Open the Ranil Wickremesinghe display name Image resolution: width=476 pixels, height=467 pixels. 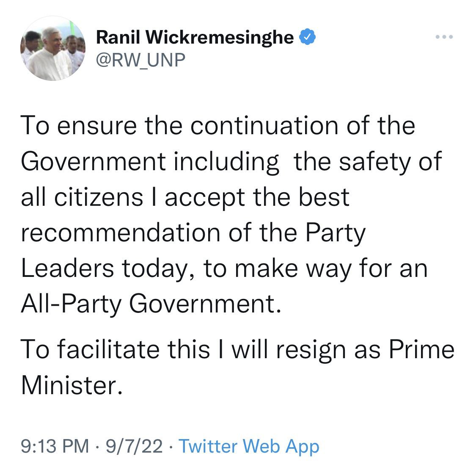[x=195, y=37]
